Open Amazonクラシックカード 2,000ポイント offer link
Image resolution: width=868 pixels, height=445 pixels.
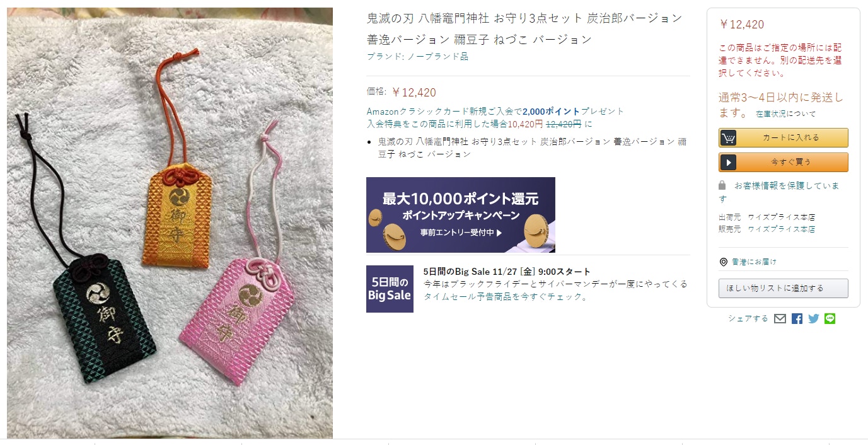point(495,111)
